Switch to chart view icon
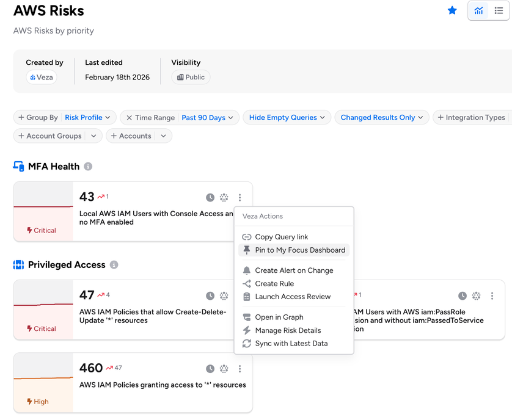 pos(478,11)
